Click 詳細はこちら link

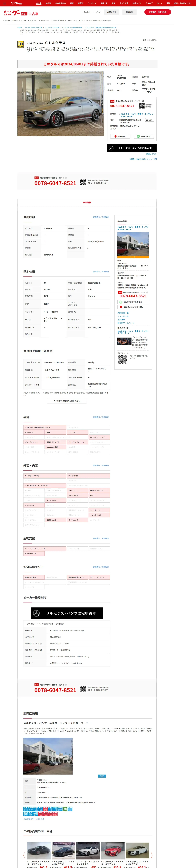[151, 154]
